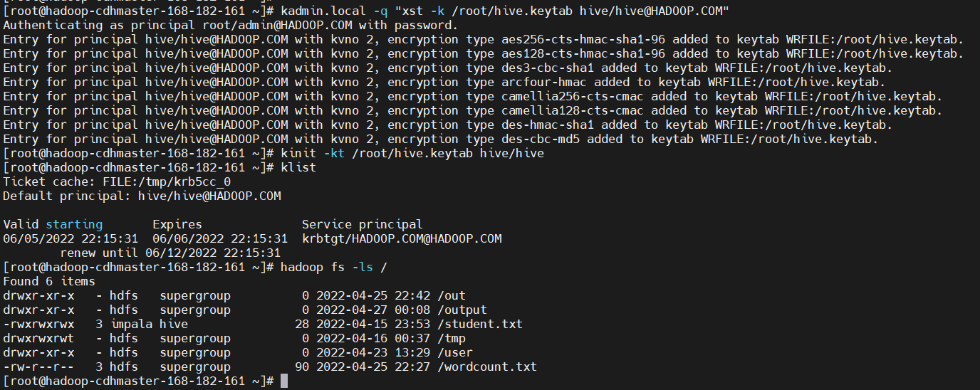This screenshot has width=980, height=390.
Task: Click the "Default principal" line
Action: 142,196
